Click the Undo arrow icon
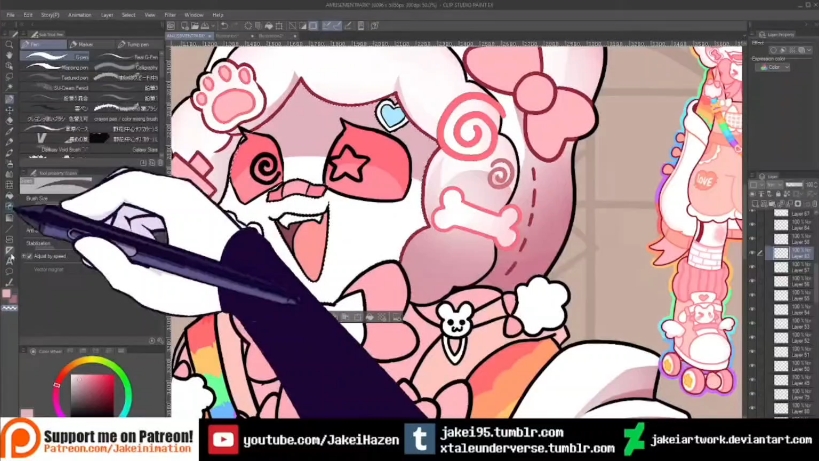 224,26
